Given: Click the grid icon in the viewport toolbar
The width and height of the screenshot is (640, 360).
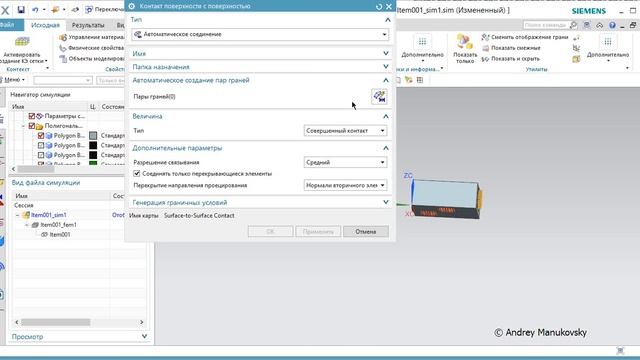Looking at the screenshot, I should tap(420, 80).
